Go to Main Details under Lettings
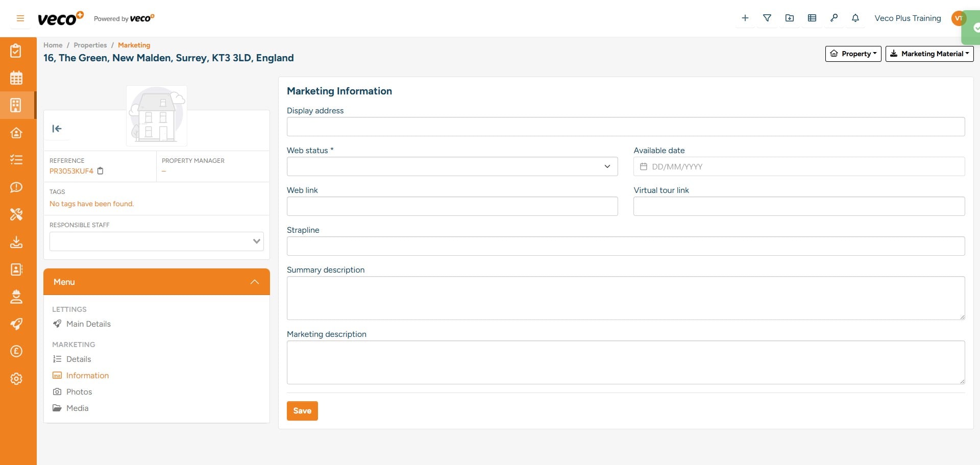Viewport: 980px width, 465px height. coord(88,324)
